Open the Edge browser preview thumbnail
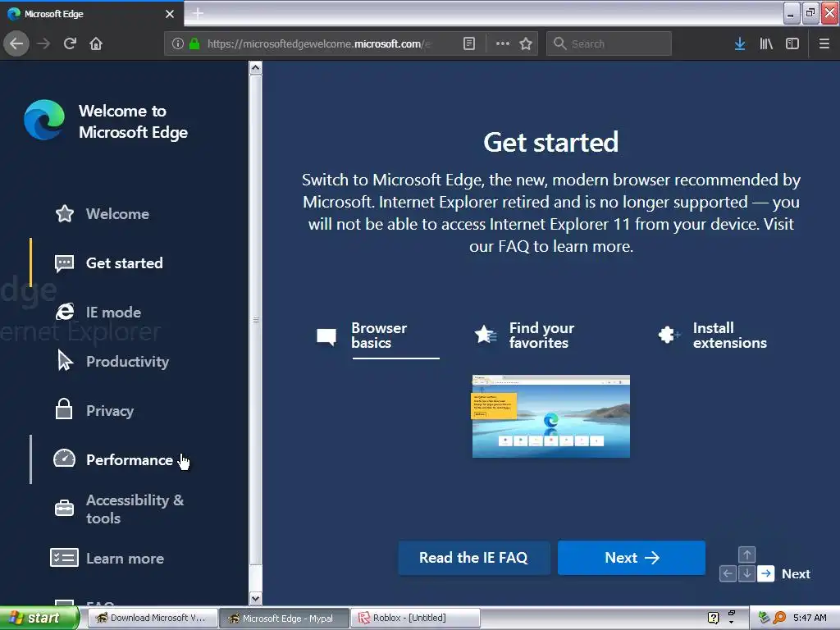 (550, 416)
